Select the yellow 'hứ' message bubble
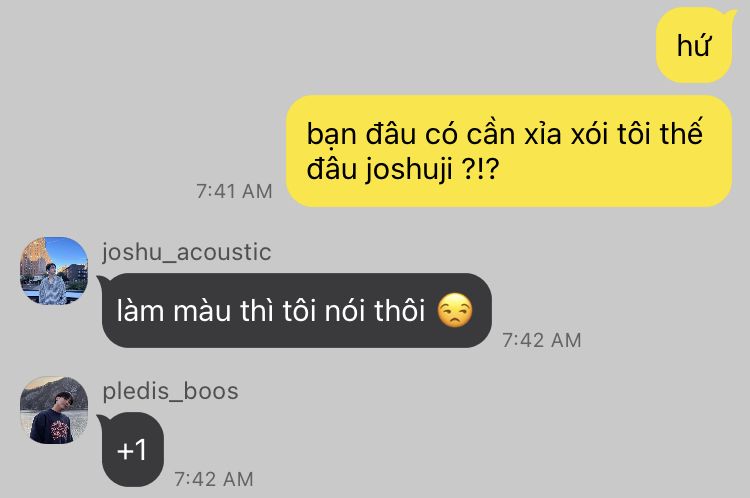The height and width of the screenshot is (498, 750). point(694,45)
